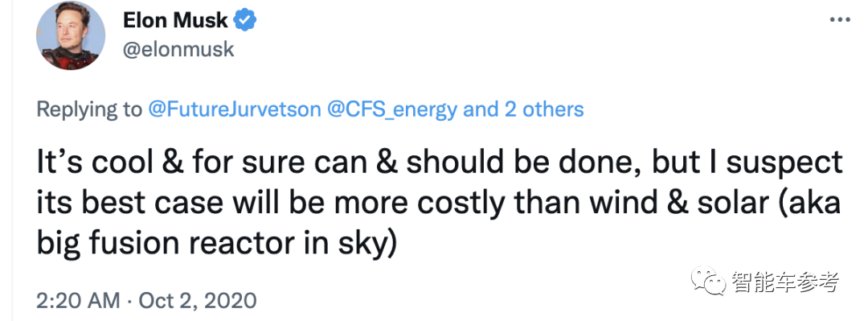Viewport: 868px width, 321px height.
Task: Click the "Replying to" label
Action: [x=88, y=109]
